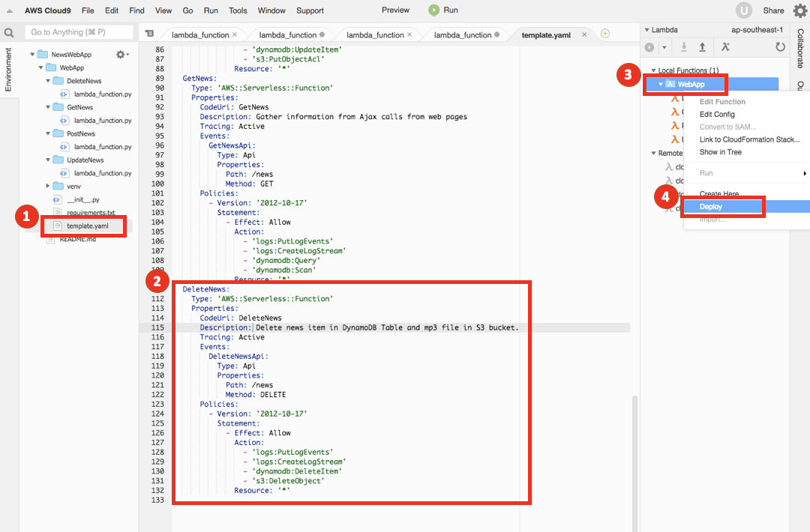Screen dimensions: 810x532
Task: Select requirements.txt in the file tree
Action: coord(91,213)
